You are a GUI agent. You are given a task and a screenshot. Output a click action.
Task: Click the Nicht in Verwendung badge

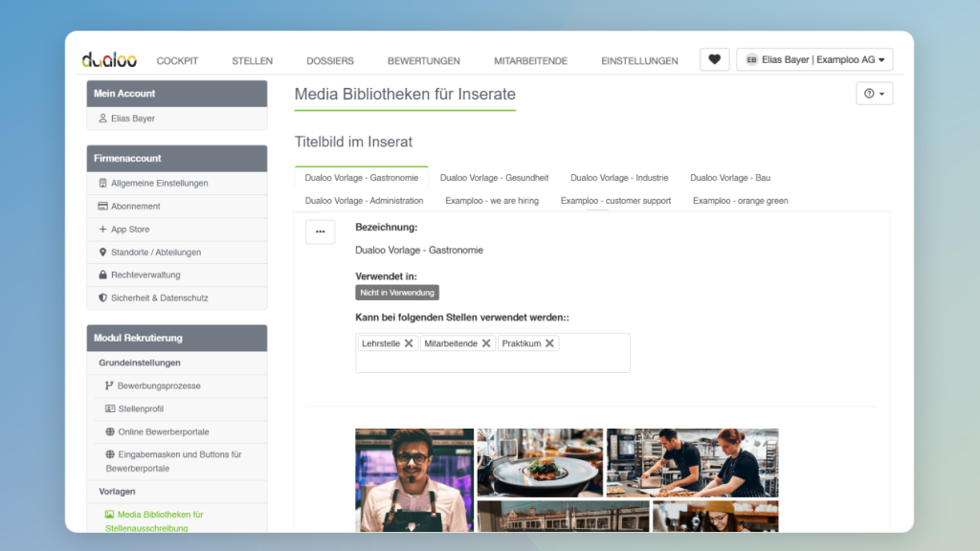click(x=396, y=293)
